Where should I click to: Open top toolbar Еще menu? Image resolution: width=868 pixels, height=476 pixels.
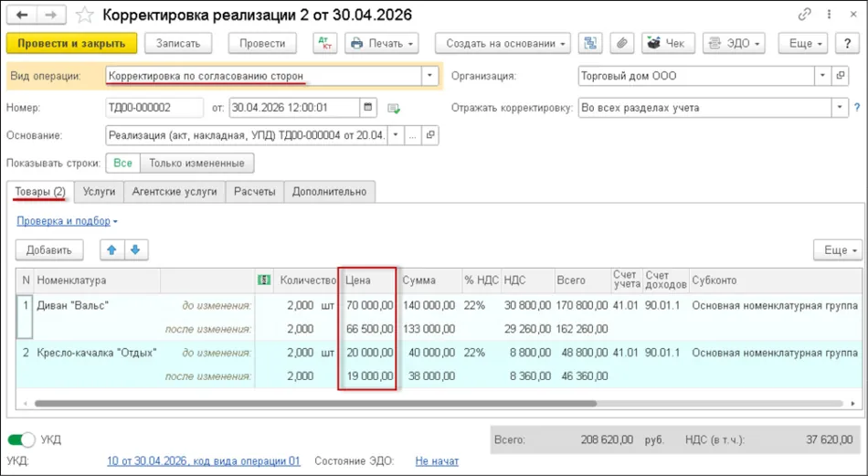pyautogui.click(x=803, y=43)
